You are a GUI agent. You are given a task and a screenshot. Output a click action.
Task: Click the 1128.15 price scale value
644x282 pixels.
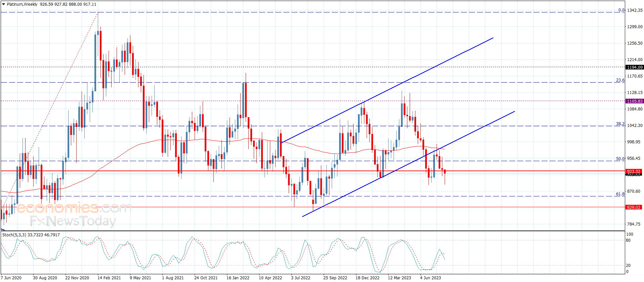(x=635, y=93)
